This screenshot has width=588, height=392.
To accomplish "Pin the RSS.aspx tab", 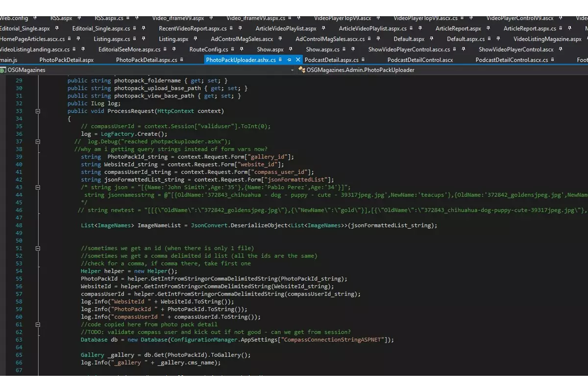I will pos(79,18).
